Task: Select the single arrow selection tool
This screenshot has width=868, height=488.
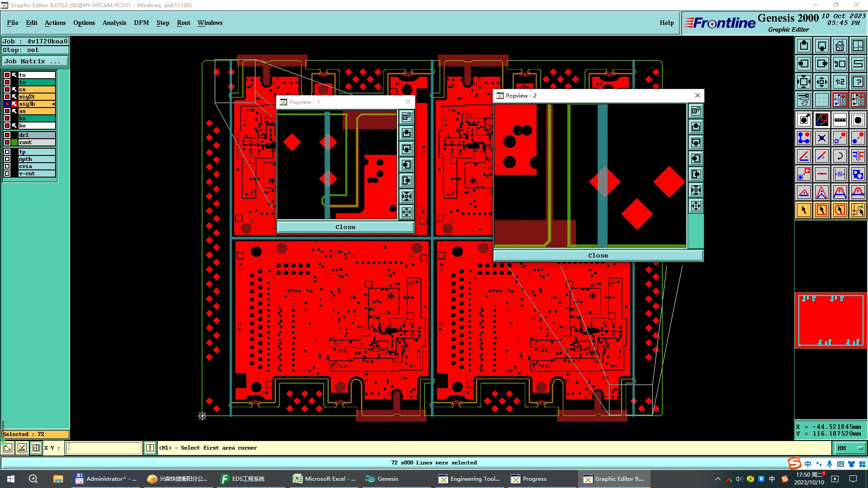Action: (x=804, y=210)
